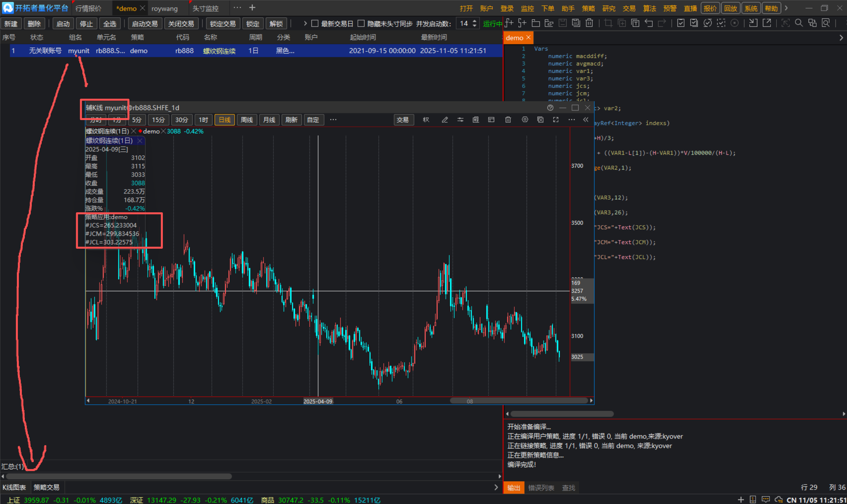Open the 策略 menu in top bar
This screenshot has height=504, width=847.
click(588, 9)
